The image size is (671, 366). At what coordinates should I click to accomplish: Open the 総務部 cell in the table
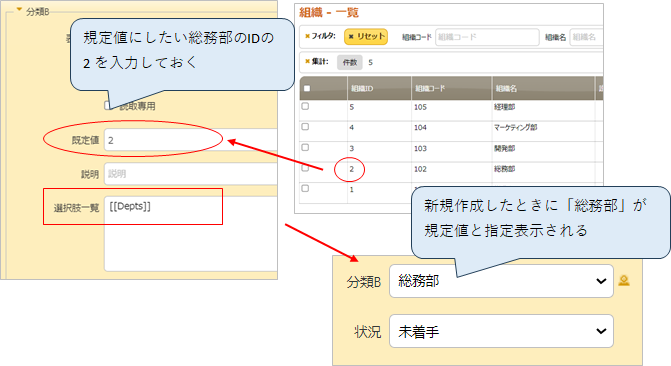click(505, 169)
